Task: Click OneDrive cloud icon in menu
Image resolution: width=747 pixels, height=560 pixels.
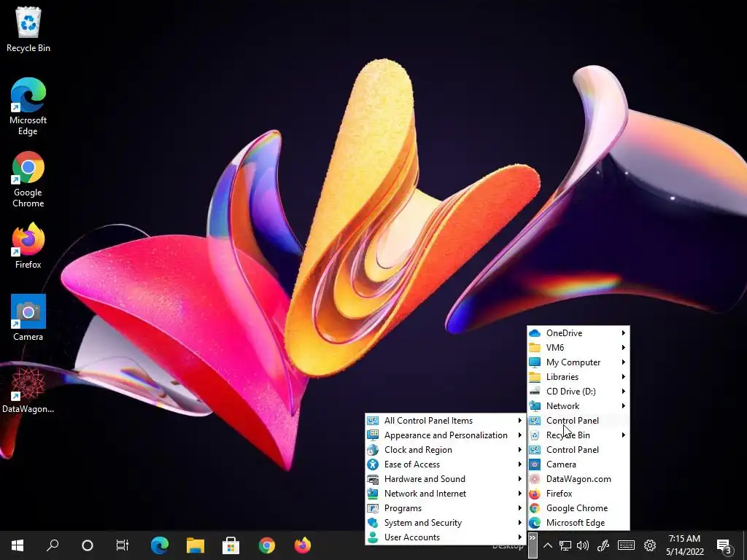Action: tap(535, 332)
